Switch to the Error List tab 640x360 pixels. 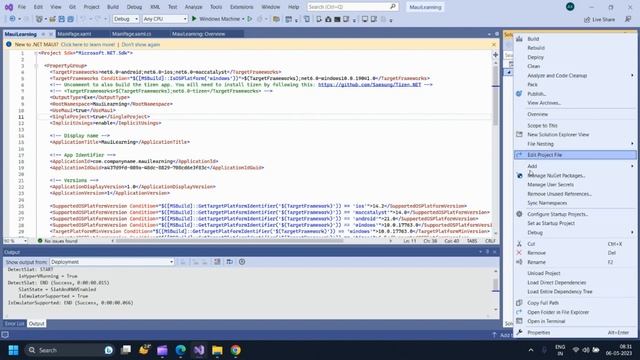(x=15, y=324)
